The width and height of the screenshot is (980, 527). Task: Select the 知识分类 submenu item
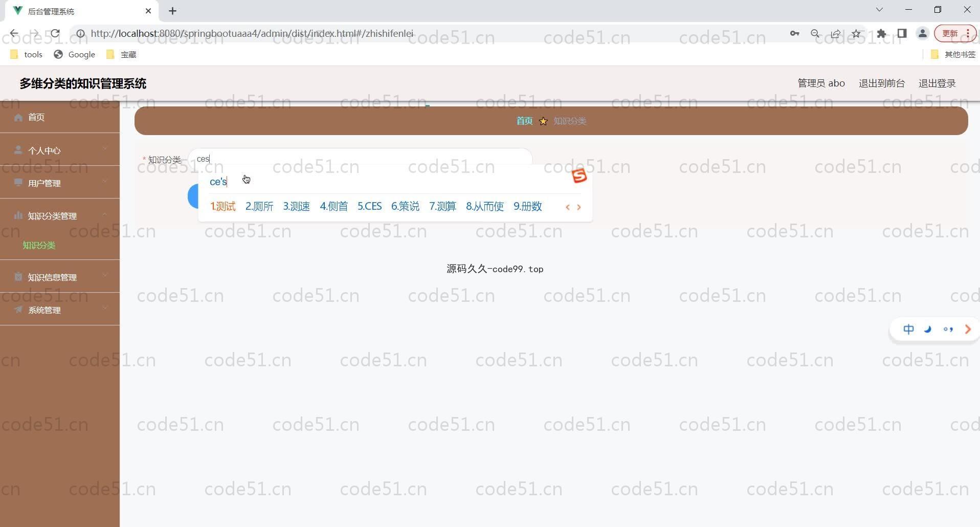pos(39,246)
